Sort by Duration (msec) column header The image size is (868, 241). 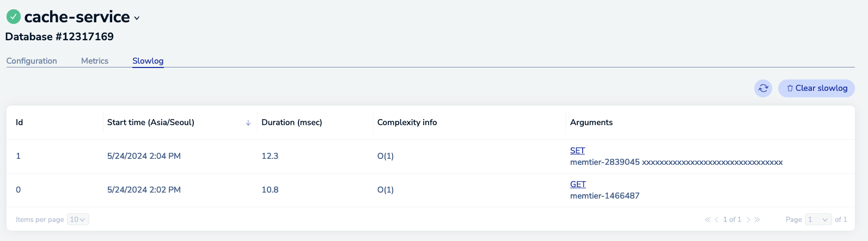click(292, 122)
